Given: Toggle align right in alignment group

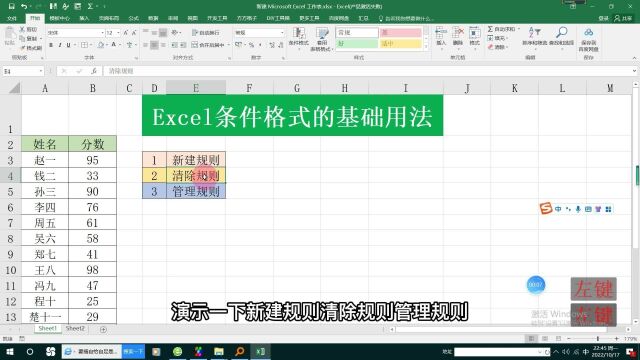Looking at the screenshot, I should coord(163,45).
